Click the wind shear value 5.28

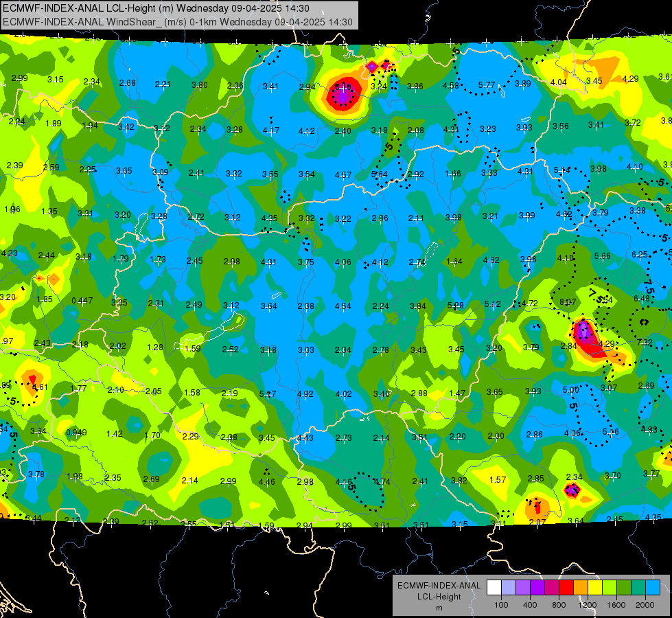(x=455, y=306)
